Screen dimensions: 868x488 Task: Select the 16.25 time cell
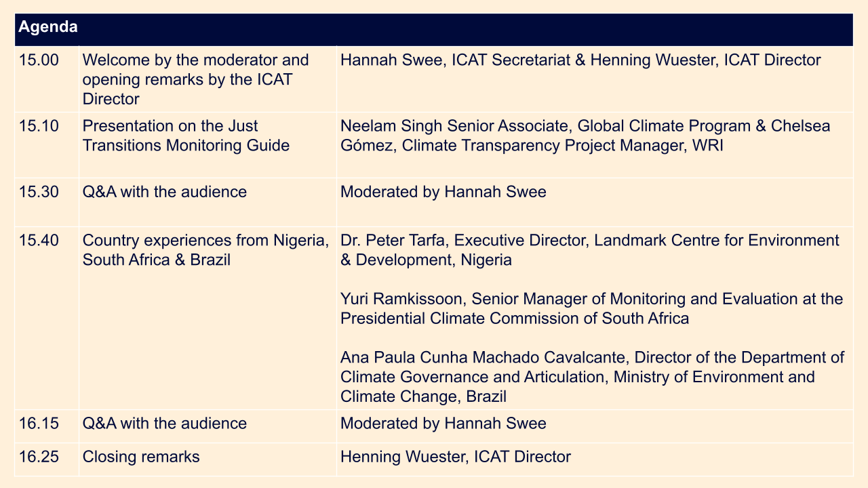47,459
